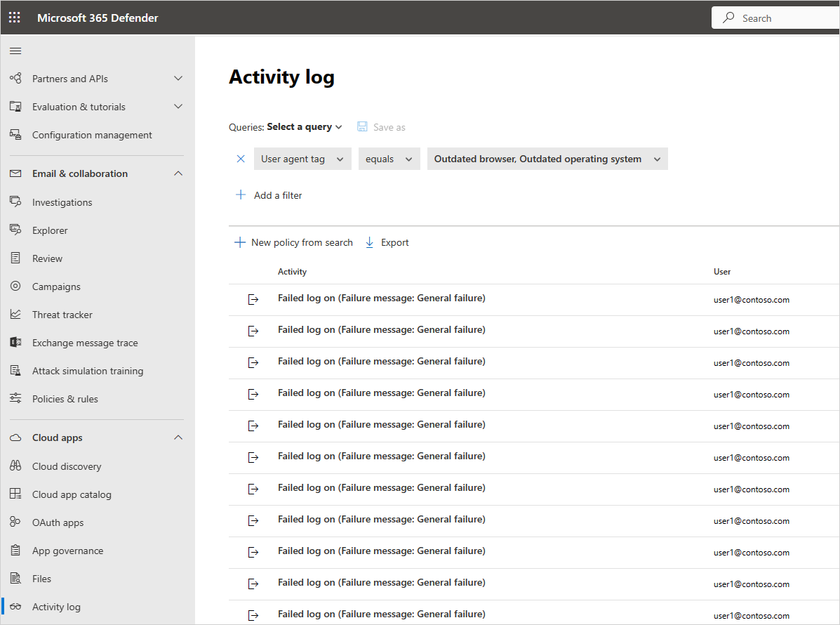
Task: Switch to the Explorer page
Action: pos(51,230)
